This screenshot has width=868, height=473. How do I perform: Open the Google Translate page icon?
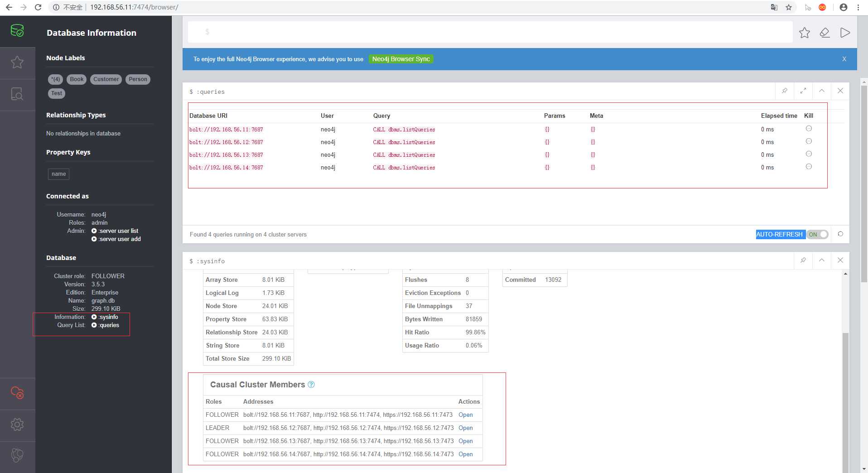click(774, 7)
